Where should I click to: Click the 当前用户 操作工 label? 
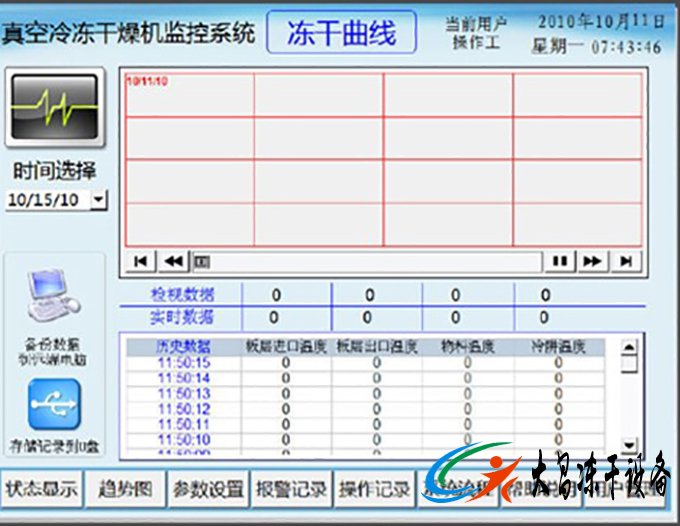tap(476, 33)
